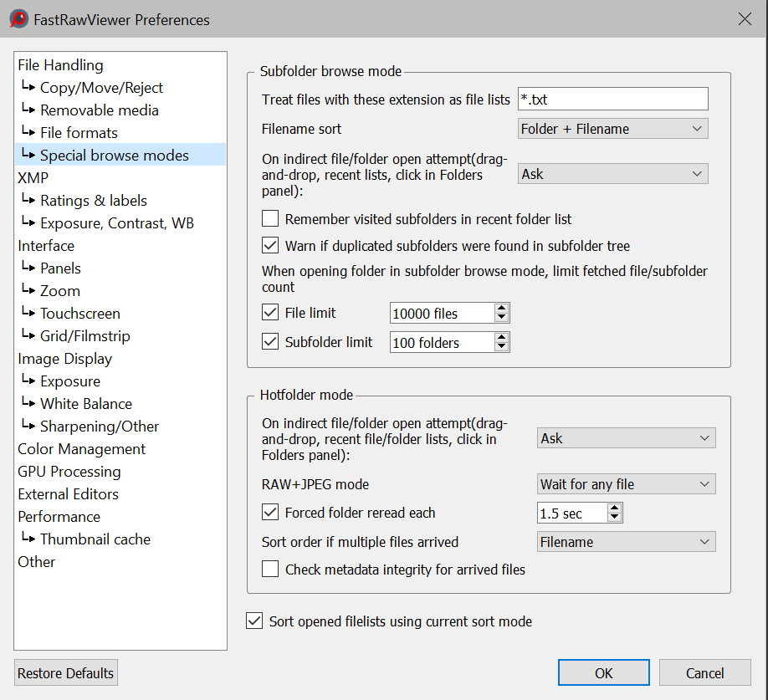
Task: Click the file lists extension text field
Action: [x=612, y=100]
